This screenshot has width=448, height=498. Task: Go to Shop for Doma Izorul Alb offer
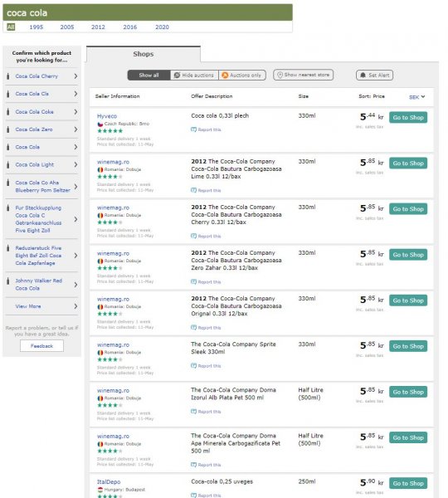pyautogui.click(x=408, y=392)
